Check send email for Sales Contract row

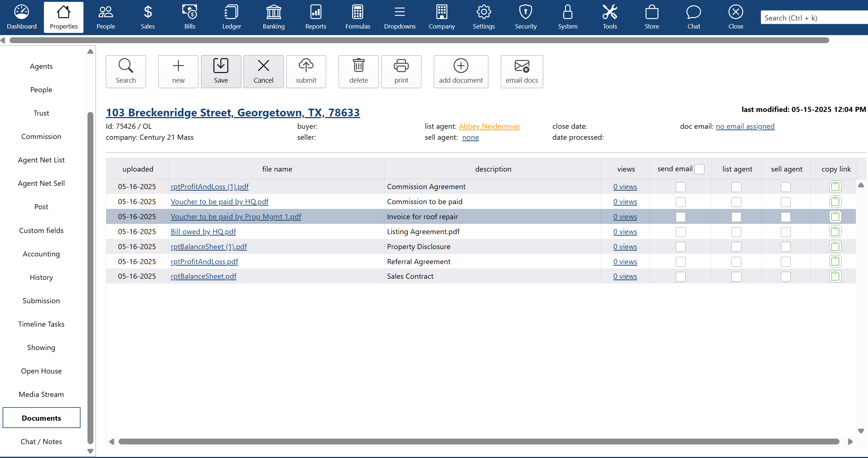[681, 277]
